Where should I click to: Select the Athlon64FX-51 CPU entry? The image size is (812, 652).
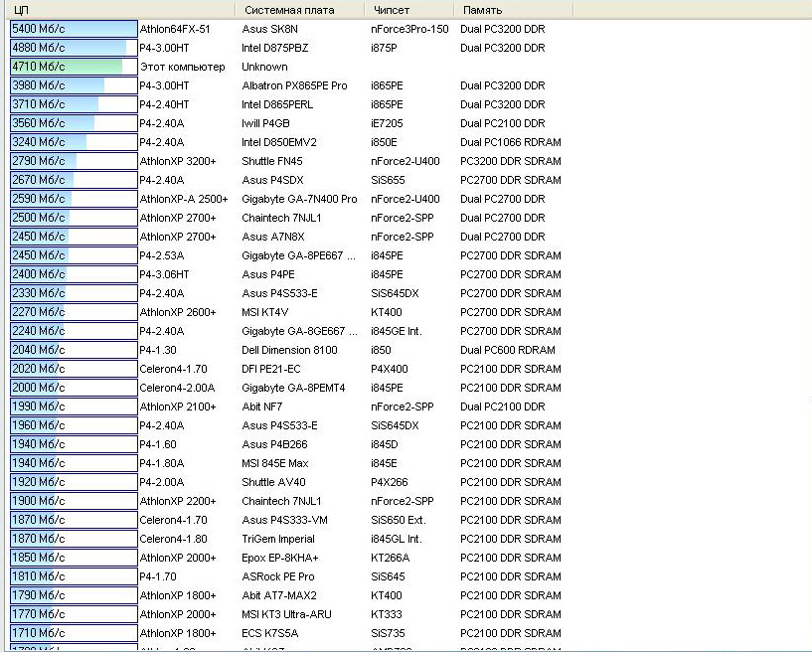click(x=175, y=29)
